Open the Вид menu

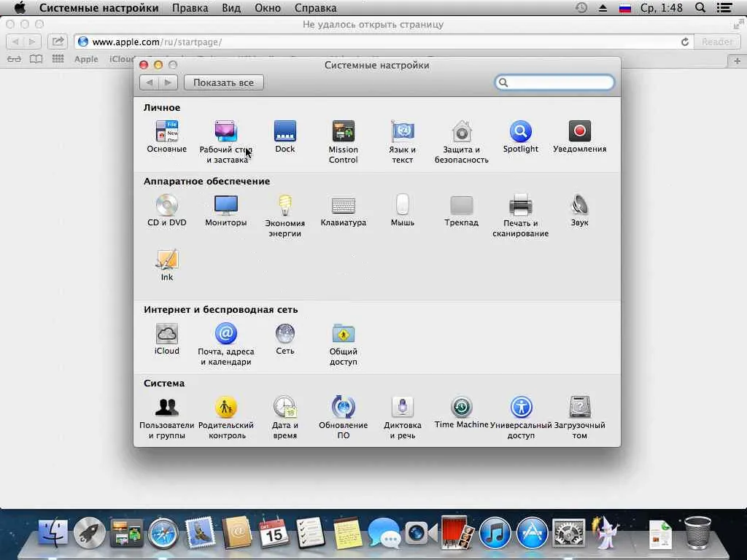tap(231, 8)
